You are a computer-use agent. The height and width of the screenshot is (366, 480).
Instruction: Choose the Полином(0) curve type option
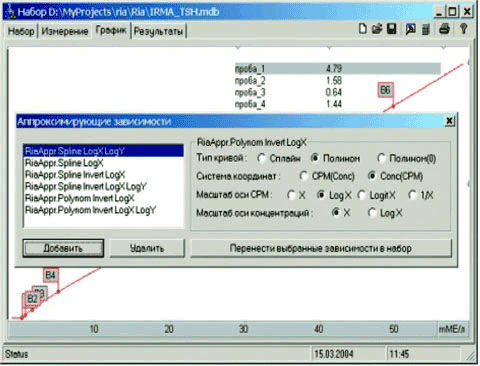[x=381, y=158]
